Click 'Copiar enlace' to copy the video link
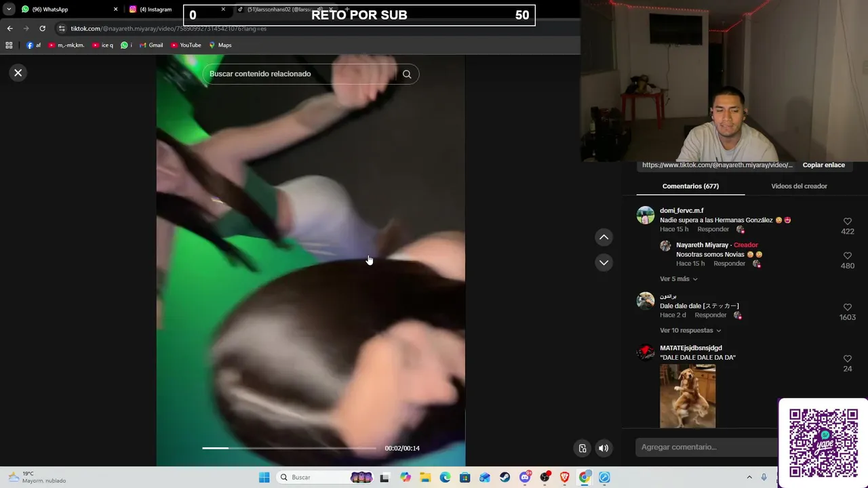Image resolution: width=868 pixels, height=488 pixels. coord(824,165)
